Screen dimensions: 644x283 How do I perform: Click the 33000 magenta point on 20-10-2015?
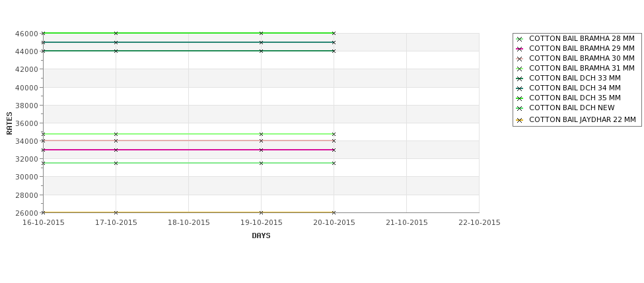[334, 150]
